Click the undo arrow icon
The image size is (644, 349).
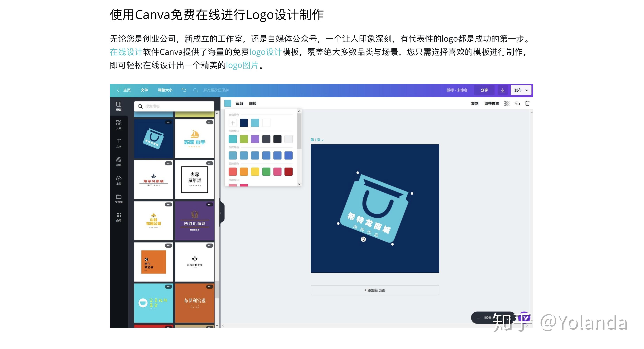coord(184,90)
